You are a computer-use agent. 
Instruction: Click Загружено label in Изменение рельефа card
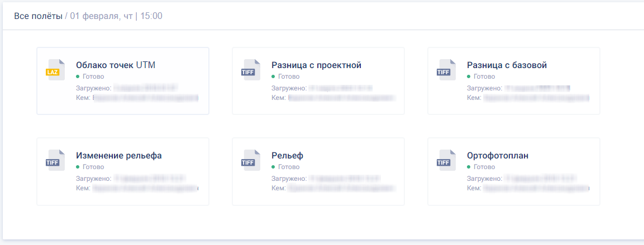pyautogui.click(x=94, y=179)
